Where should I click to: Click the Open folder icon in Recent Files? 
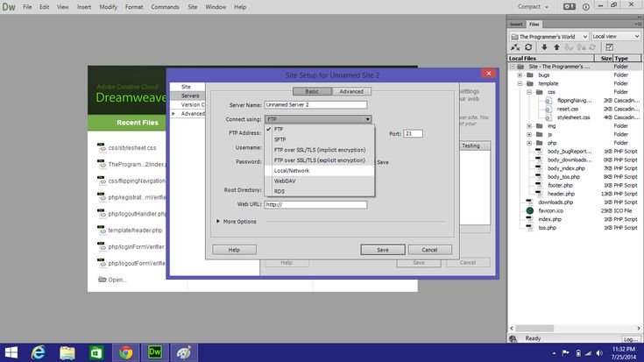(103, 280)
